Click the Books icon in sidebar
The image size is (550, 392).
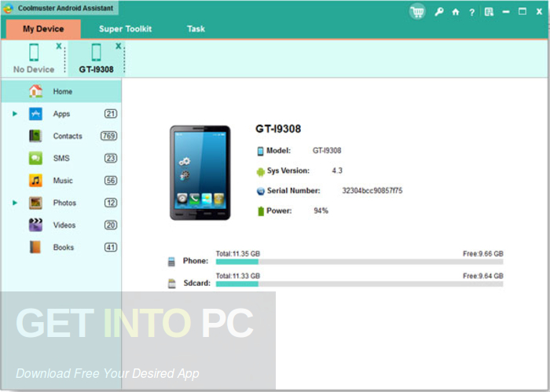coord(35,247)
